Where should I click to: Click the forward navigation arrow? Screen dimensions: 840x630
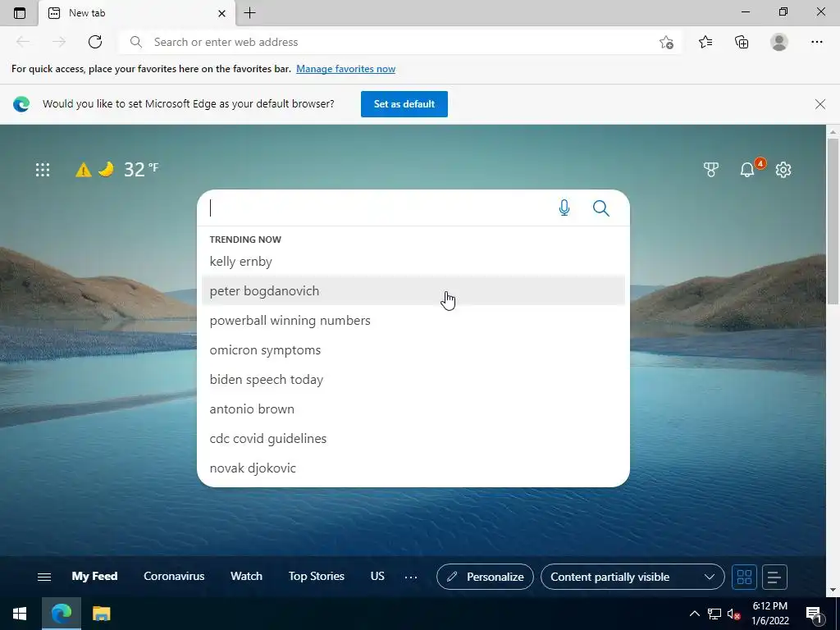pyautogui.click(x=59, y=42)
